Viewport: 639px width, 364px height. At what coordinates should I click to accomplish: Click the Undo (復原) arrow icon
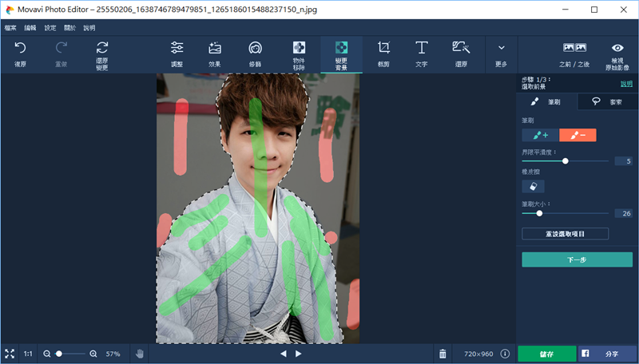point(21,48)
